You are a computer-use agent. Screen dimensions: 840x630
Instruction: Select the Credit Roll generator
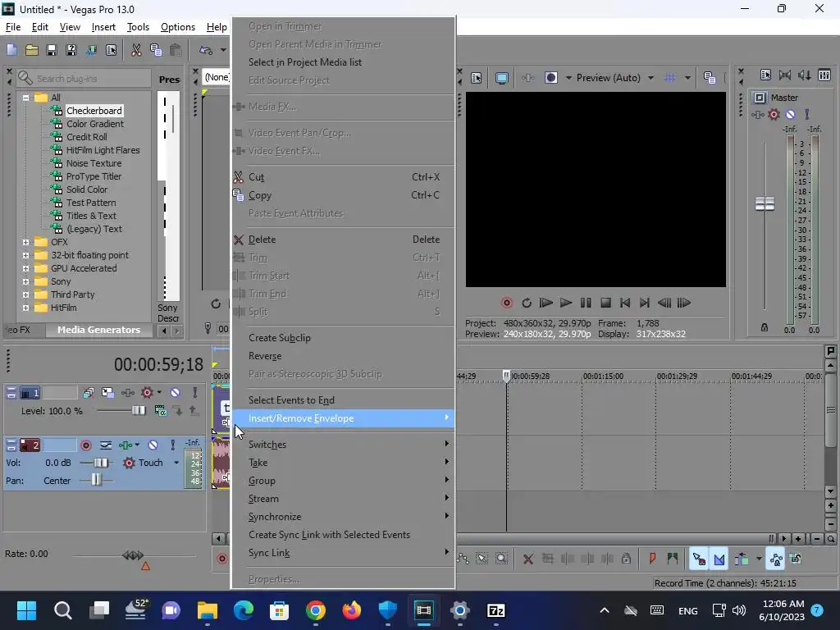coord(86,137)
